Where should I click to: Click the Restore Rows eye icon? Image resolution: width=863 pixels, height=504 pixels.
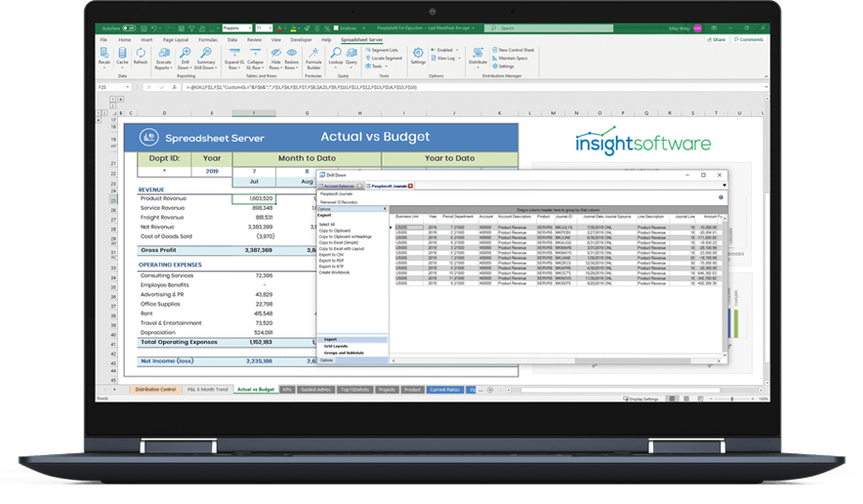[x=292, y=53]
